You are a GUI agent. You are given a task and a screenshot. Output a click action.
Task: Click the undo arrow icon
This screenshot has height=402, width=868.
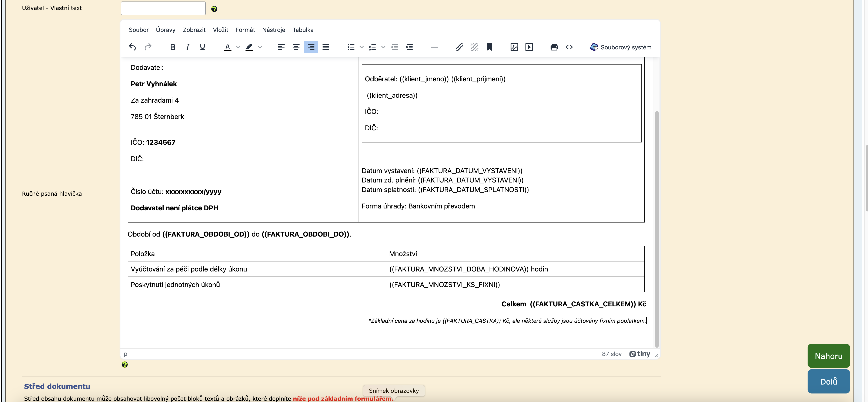pos(132,47)
